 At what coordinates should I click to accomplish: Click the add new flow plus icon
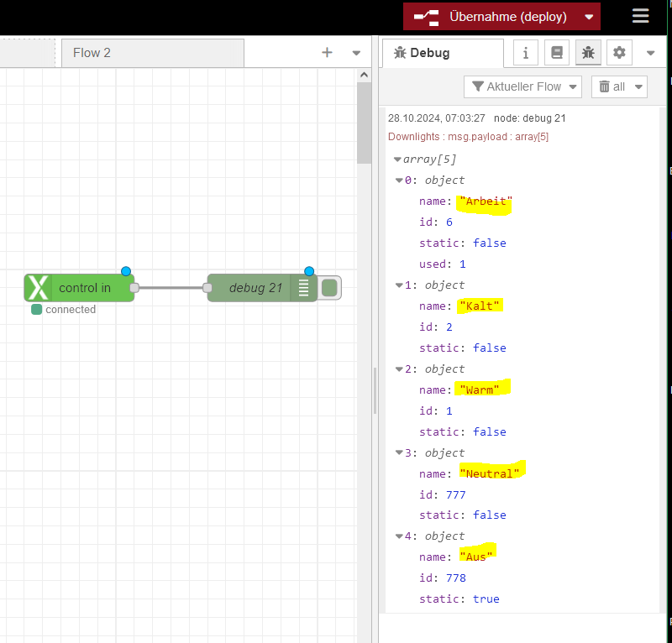[x=327, y=53]
